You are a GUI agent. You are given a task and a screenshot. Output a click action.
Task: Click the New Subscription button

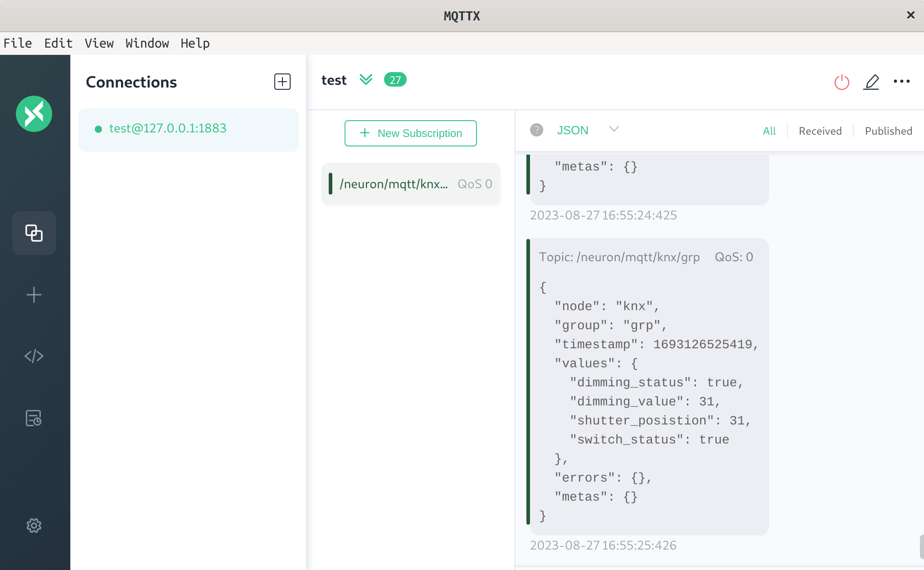click(x=410, y=133)
